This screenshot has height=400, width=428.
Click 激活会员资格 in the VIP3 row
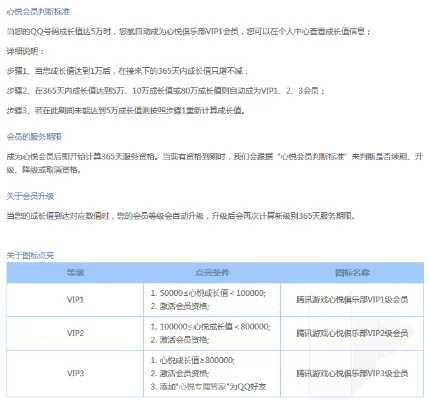[180, 374]
